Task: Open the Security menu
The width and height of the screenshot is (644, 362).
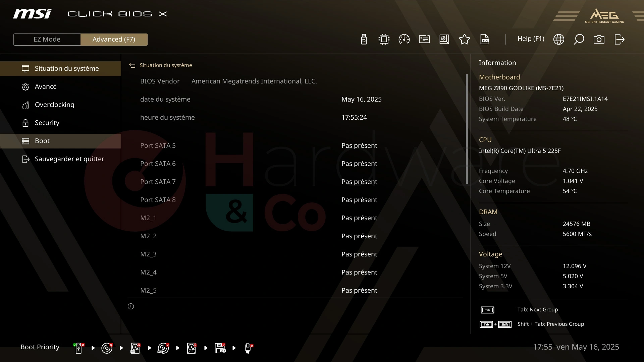Action: click(60, 123)
